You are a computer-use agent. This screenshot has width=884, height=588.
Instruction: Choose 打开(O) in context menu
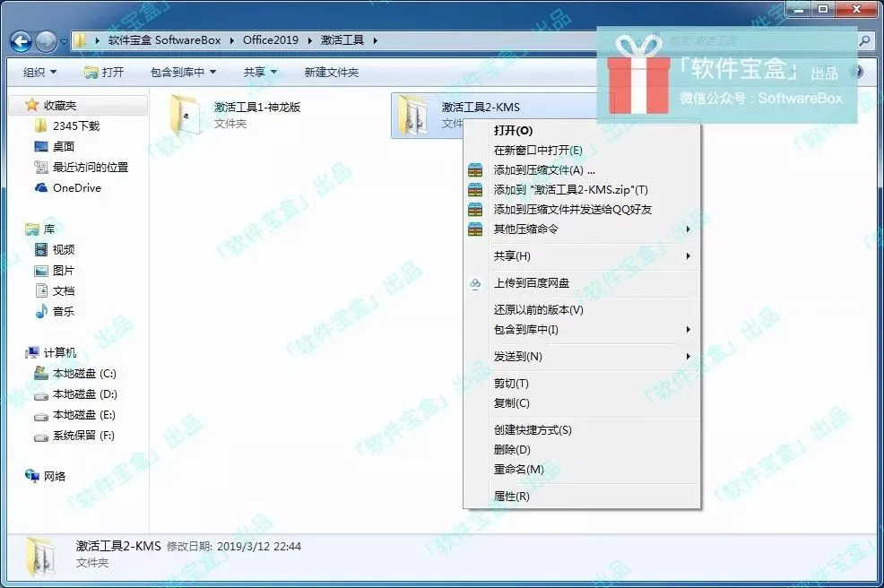[x=581, y=131]
